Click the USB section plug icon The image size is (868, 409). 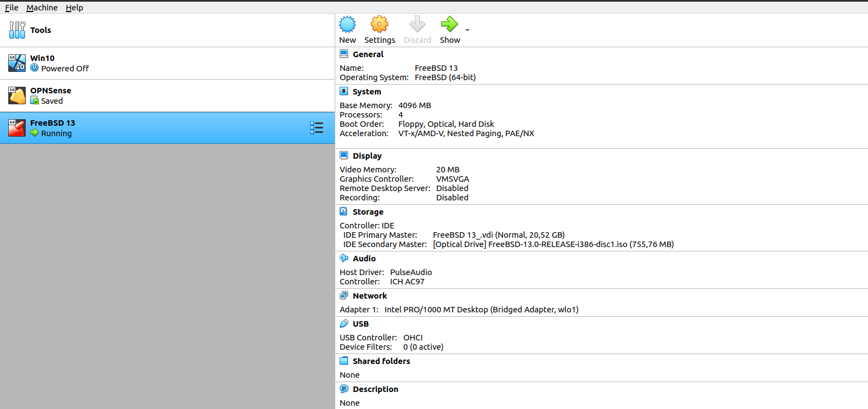(x=344, y=323)
